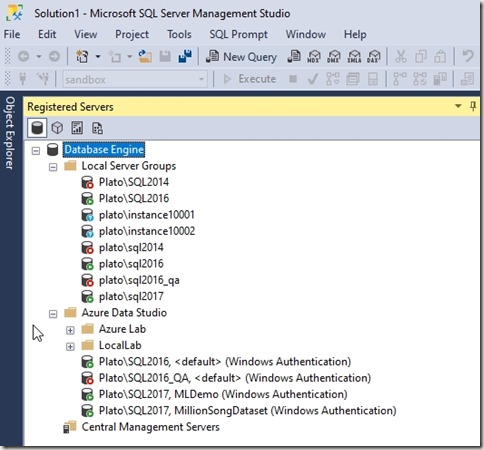Select Plato\SQL2016, <default> Windows Authentication entry

click(225, 362)
